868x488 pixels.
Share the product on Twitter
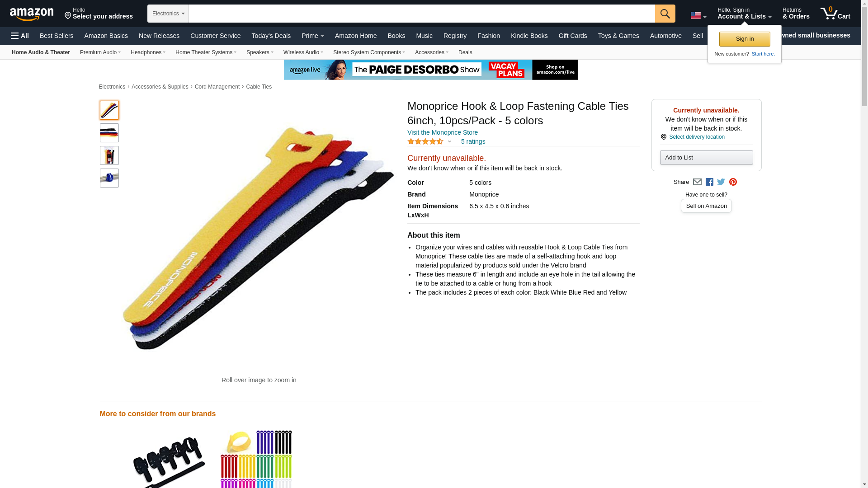click(x=721, y=182)
